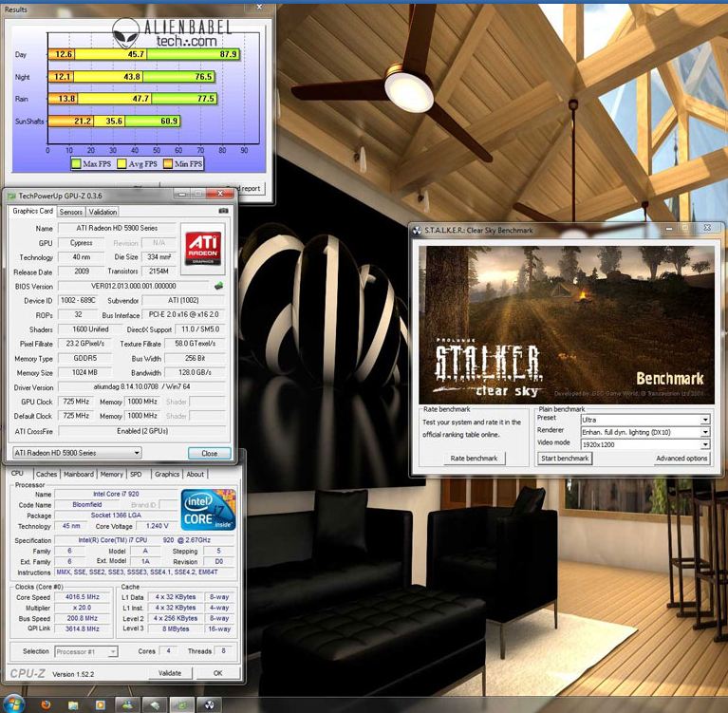The image size is (728, 713).
Task: Switch to Messenger taskbar window
Action: 127,705
